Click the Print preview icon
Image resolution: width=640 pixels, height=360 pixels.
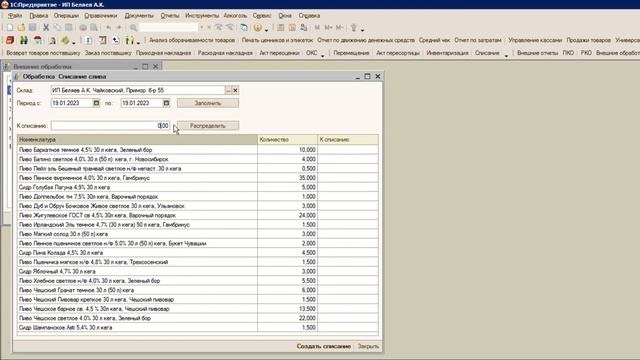tap(94, 28)
